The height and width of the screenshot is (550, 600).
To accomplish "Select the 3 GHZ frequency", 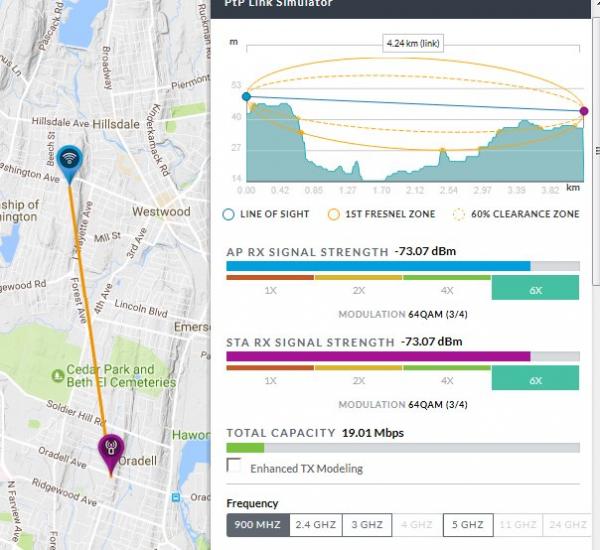I will point(367,525).
